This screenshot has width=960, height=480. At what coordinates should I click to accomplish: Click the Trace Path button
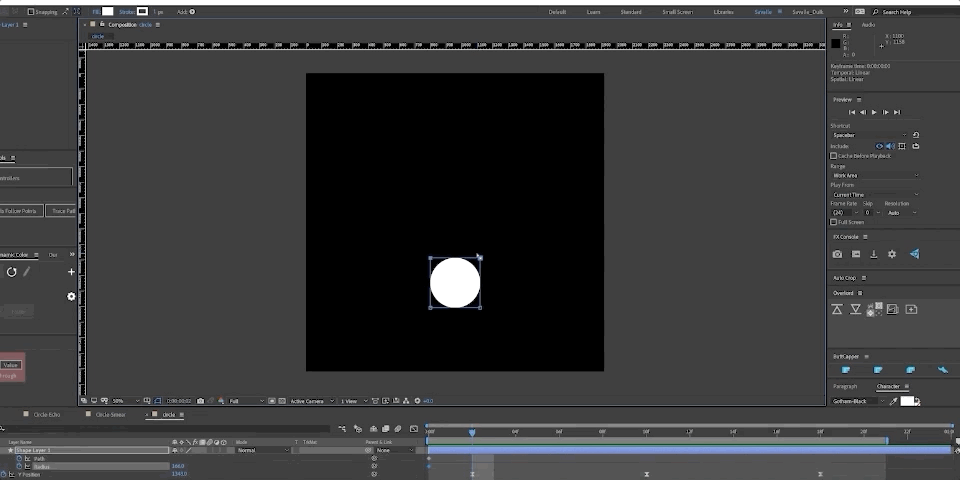pos(62,211)
